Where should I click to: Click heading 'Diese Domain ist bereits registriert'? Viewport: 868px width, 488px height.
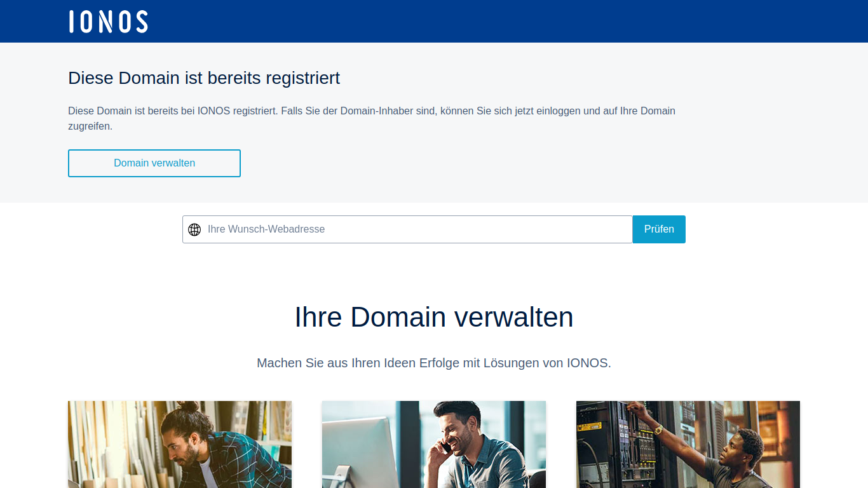tap(204, 78)
